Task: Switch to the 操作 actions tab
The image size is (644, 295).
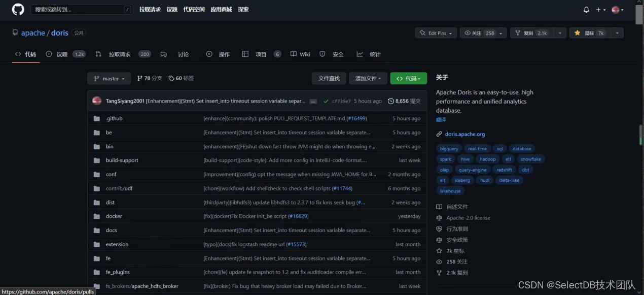Action: coord(218,54)
